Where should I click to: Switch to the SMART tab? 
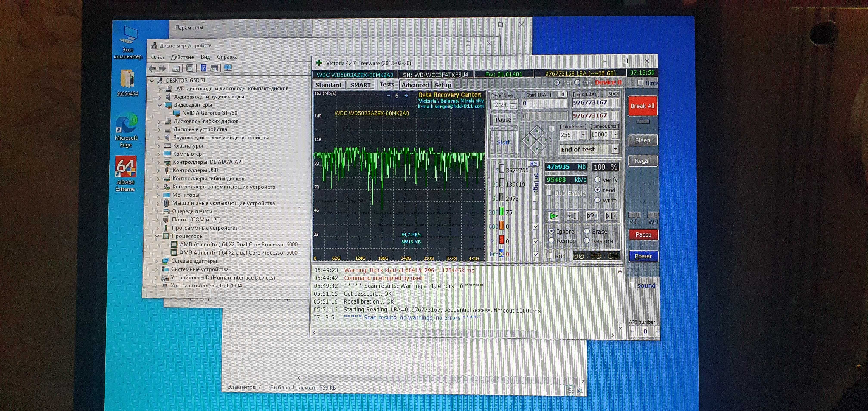(x=360, y=85)
